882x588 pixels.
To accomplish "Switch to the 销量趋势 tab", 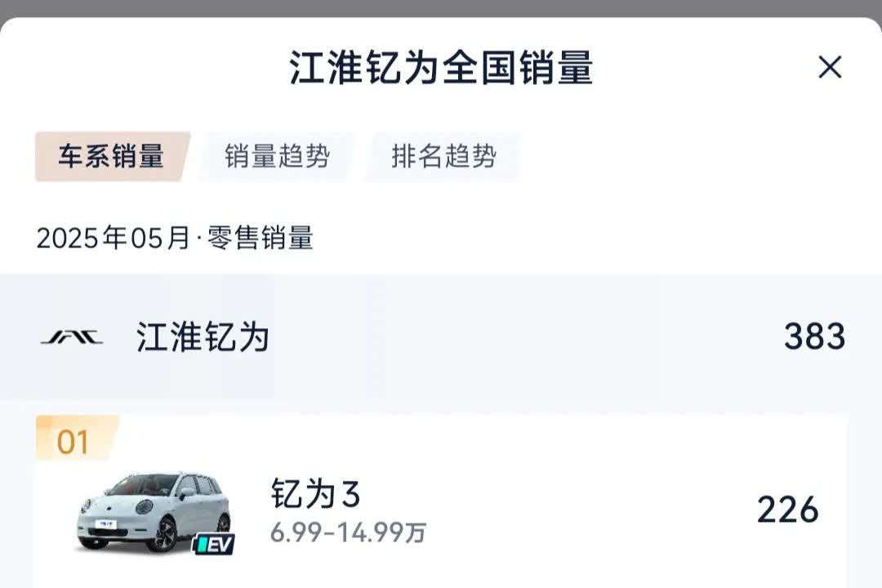I will [x=277, y=157].
